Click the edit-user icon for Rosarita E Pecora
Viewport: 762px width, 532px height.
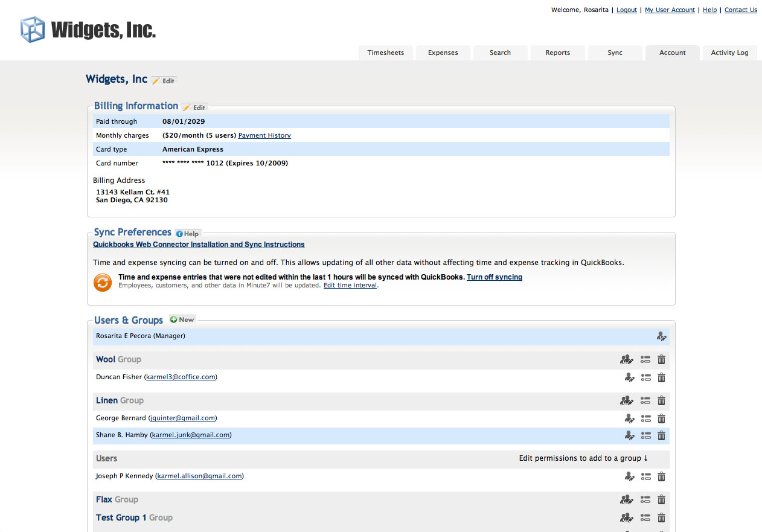(662, 336)
